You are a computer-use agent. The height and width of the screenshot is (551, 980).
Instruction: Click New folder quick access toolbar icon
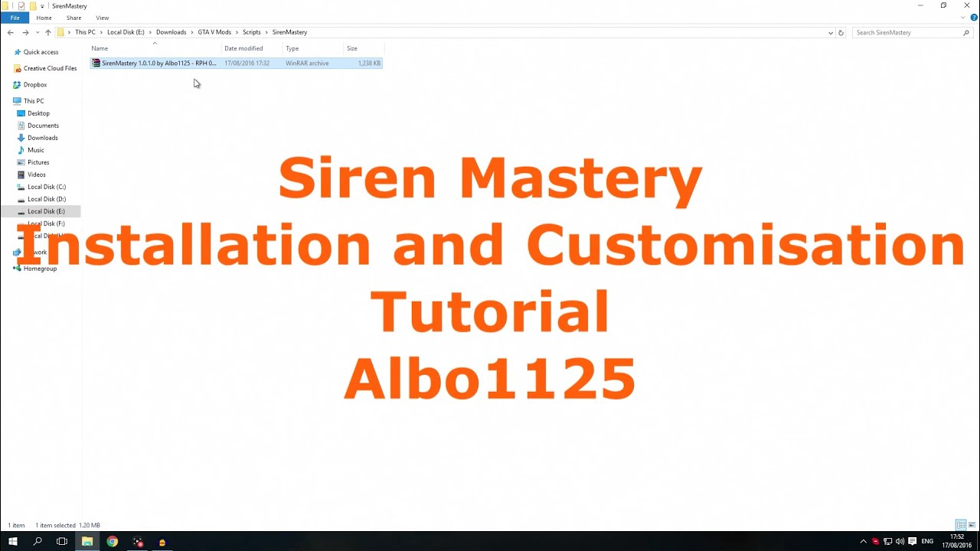click(x=33, y=6)
